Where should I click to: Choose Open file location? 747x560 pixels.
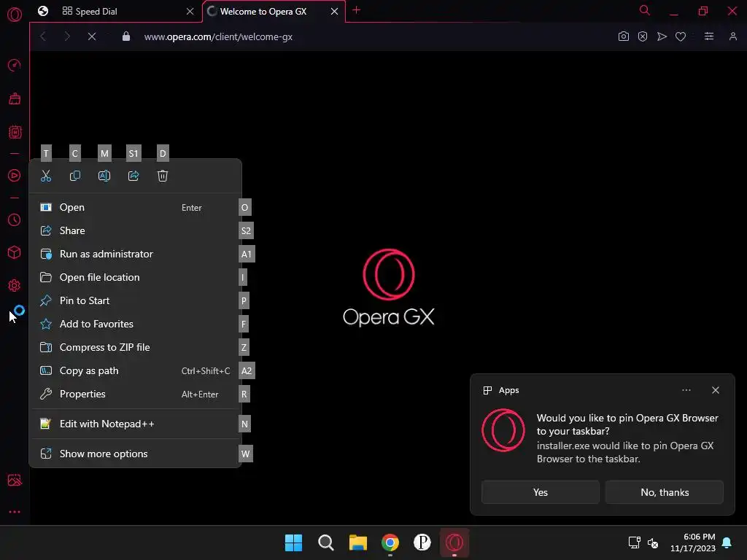(x=135, y=277)
